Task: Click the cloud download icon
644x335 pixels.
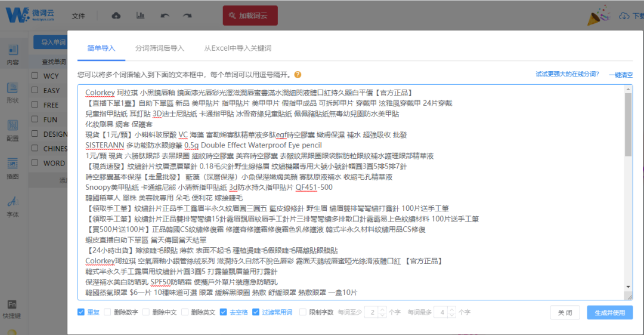Action: (624, 16)
